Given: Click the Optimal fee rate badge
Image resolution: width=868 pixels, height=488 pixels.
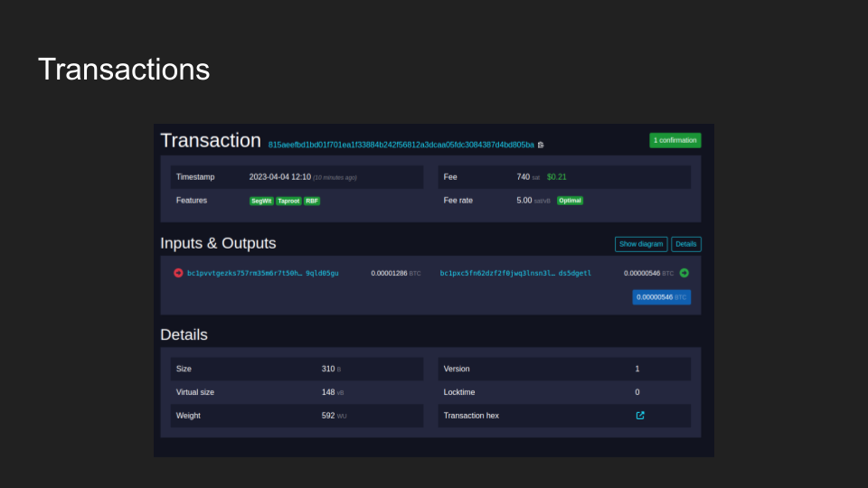Looking at the screenshot, I should coord(570,201).
